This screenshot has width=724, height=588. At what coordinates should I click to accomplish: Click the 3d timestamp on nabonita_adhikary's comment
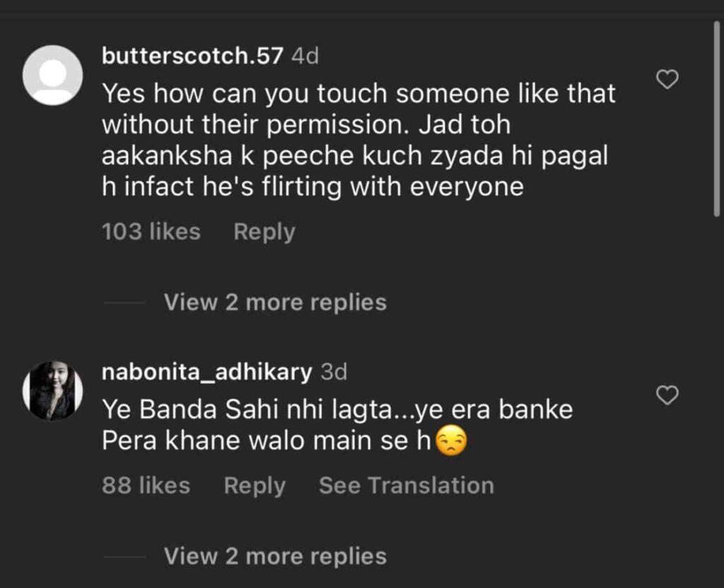(334, 372)
